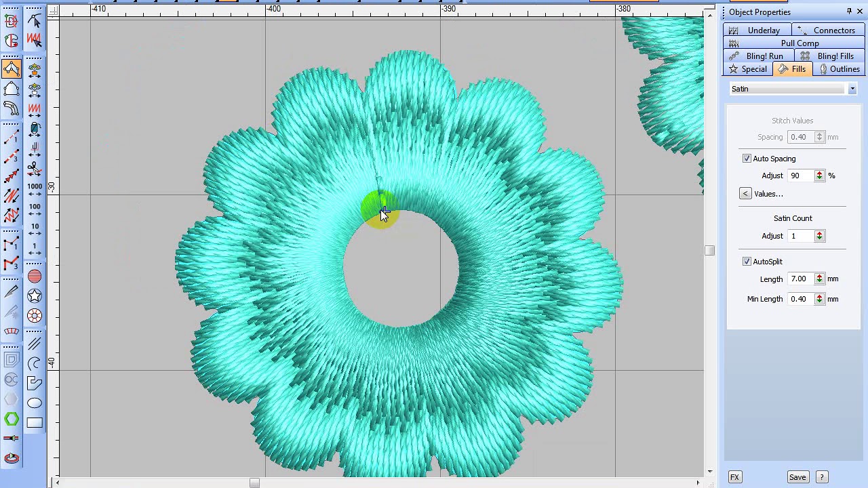Select the curved fan-shaped column tool
This screenshot has width=868, height=488.
(12, 331)
